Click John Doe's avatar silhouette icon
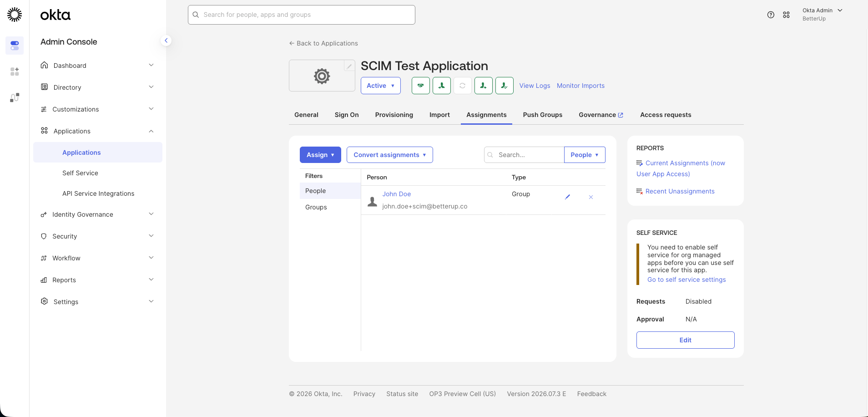The width and height of the screenshot is (868, 417). coord(372,201)
